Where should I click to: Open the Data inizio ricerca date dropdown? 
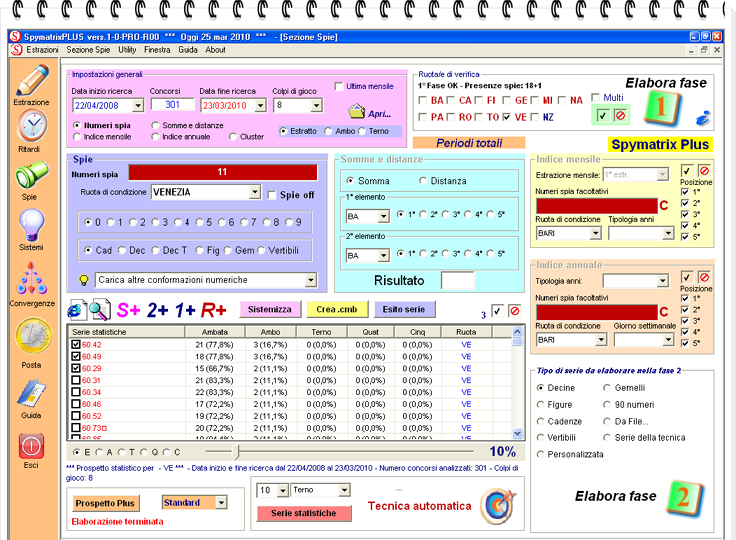point(138,106)
